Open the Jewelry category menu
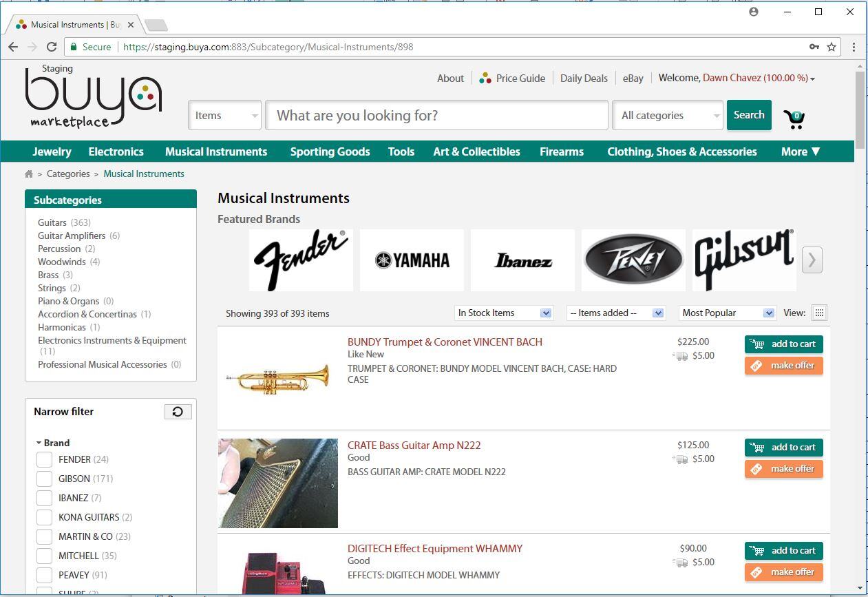This screenshot has height=597, width=868. (x=52, y=151)
